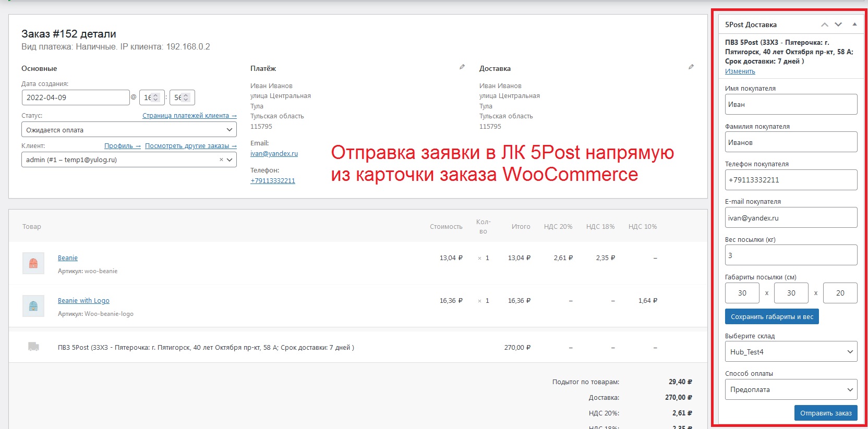Click Сохранить габариты и вес button
This screenshot has width=868, height=429.
[771, 316]
